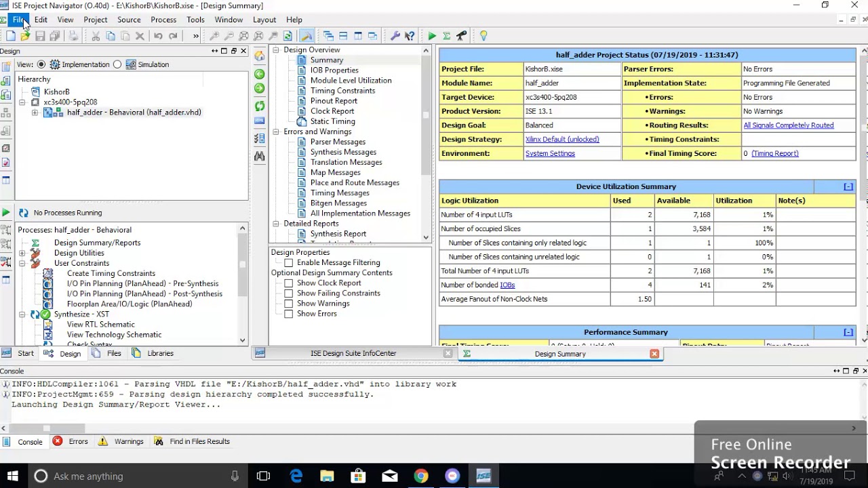
Task: Click the Open folder toolbar icon
Action: tap(25, 36)
